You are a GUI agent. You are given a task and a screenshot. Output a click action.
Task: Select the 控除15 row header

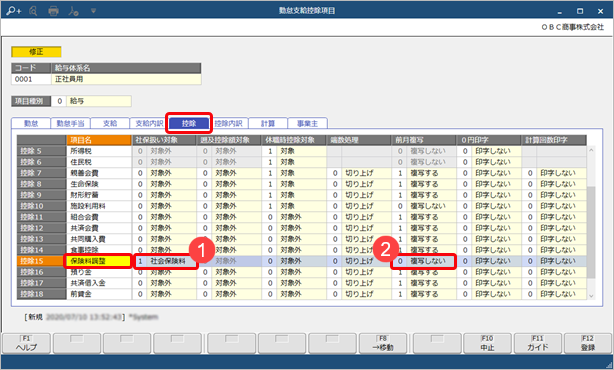point(42,261)
